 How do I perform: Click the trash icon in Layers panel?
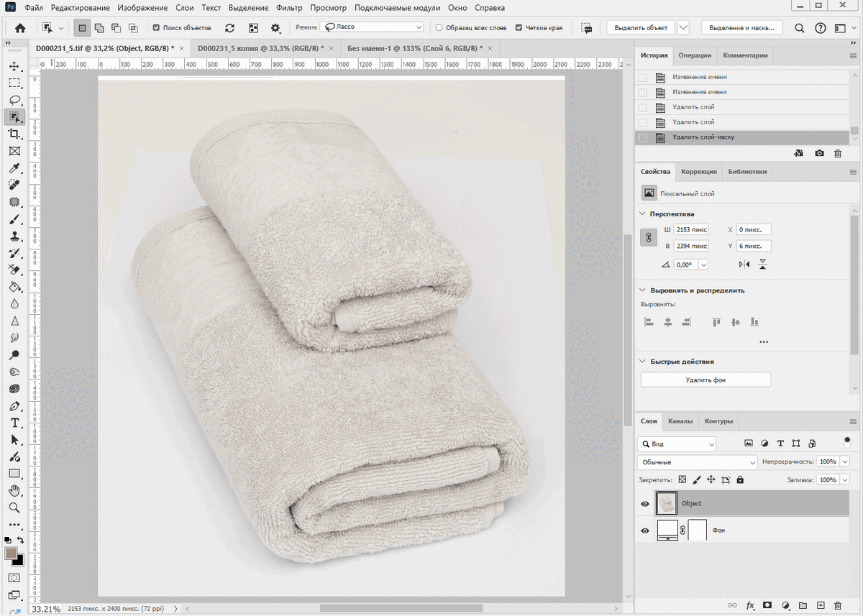pyautogui.click(x=838, y=606)
